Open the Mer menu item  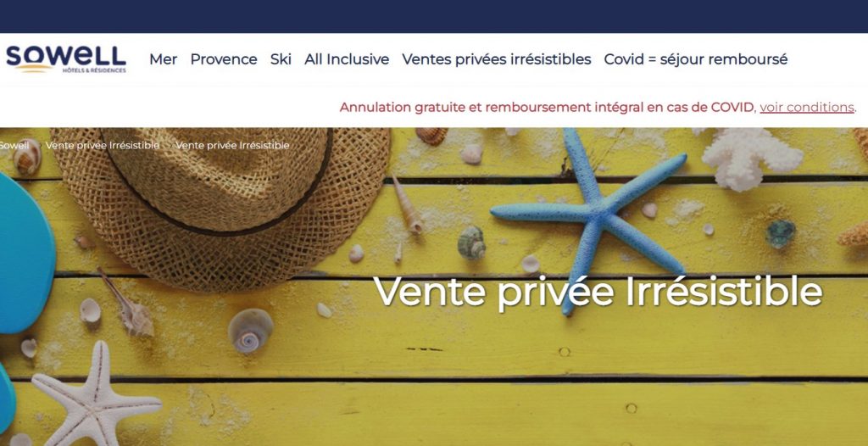164,59
